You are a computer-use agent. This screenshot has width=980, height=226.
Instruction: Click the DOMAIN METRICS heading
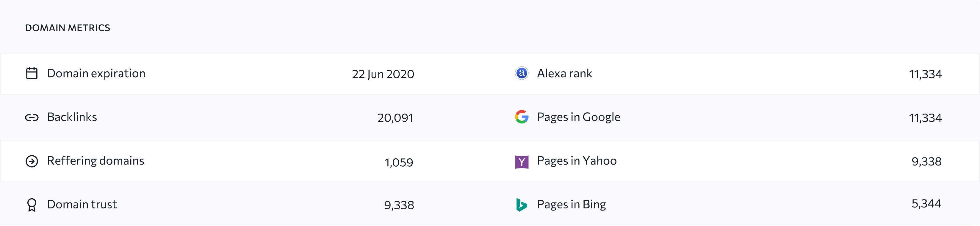tap(68, 28)
